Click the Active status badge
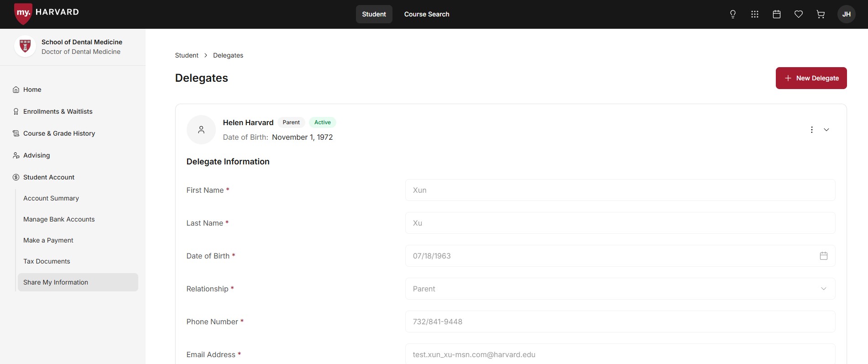The height and width of the screenshot is (364, 868). (323, 122)
